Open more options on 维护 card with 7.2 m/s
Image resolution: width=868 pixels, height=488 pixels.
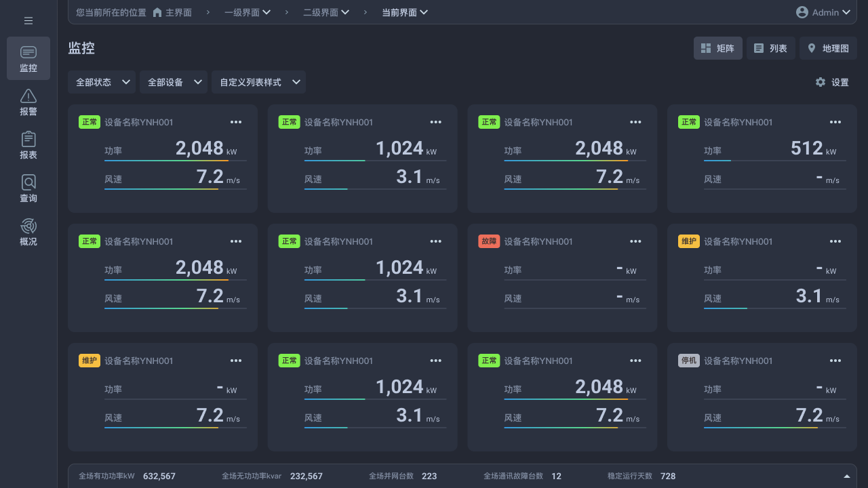click(235, 361)
